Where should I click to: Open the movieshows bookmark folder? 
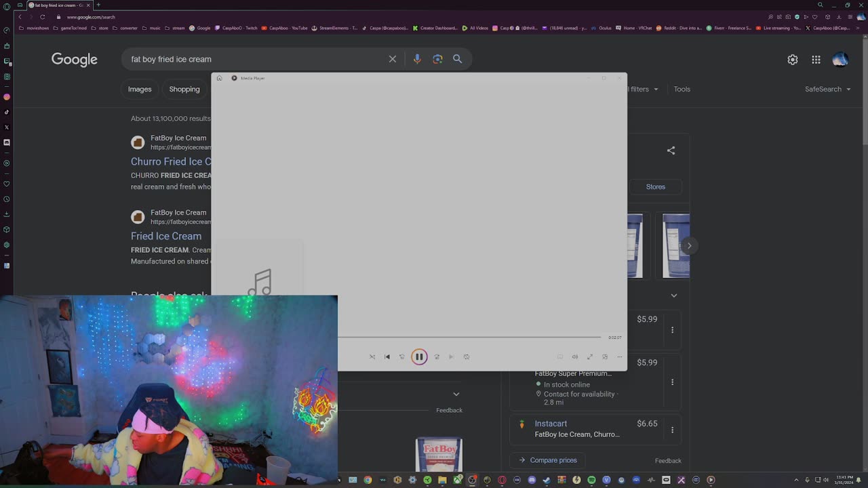[34, 28]
